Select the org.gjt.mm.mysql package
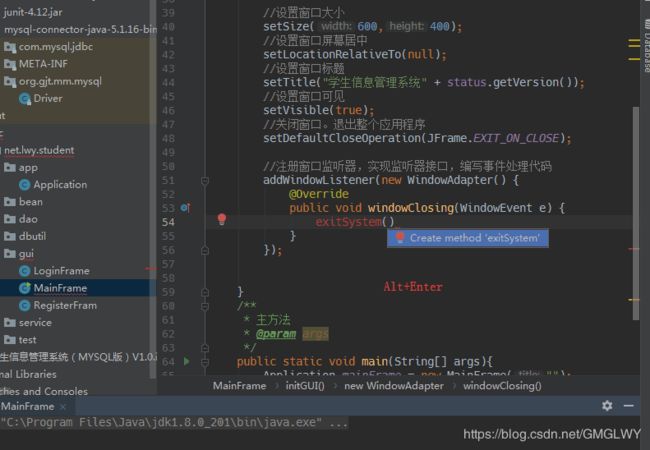This screenshot has width=650, height=450. click(x=60, y=81)
